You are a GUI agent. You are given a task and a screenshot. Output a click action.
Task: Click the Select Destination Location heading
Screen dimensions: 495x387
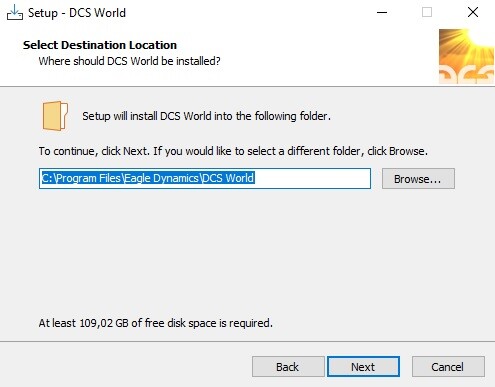(x=100, y=45)
